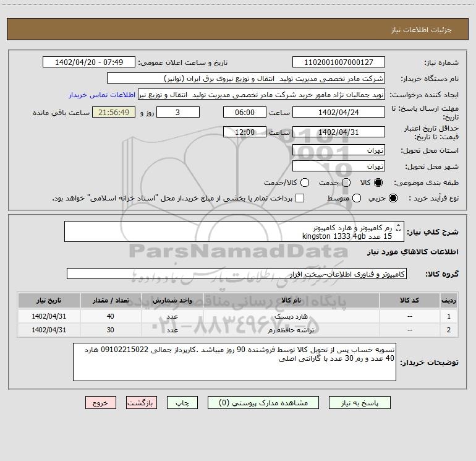Viewport: 476px width, 461px height.
Task: Click the delivery city field تهران
Action: (x=339, y=166)
